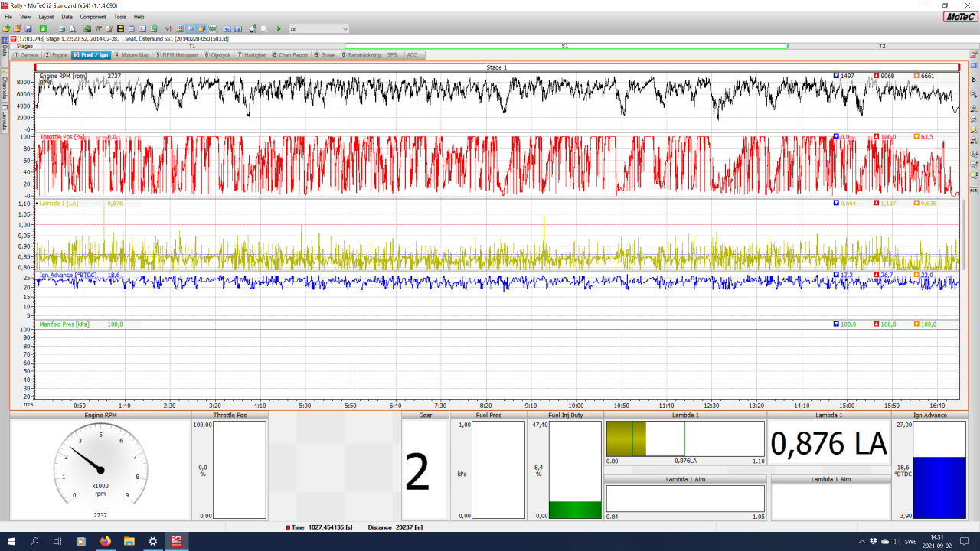Click the Manifold Pres channel label
Image resolution: width=980 pixels, height=551 pixels.
(64, 324)
